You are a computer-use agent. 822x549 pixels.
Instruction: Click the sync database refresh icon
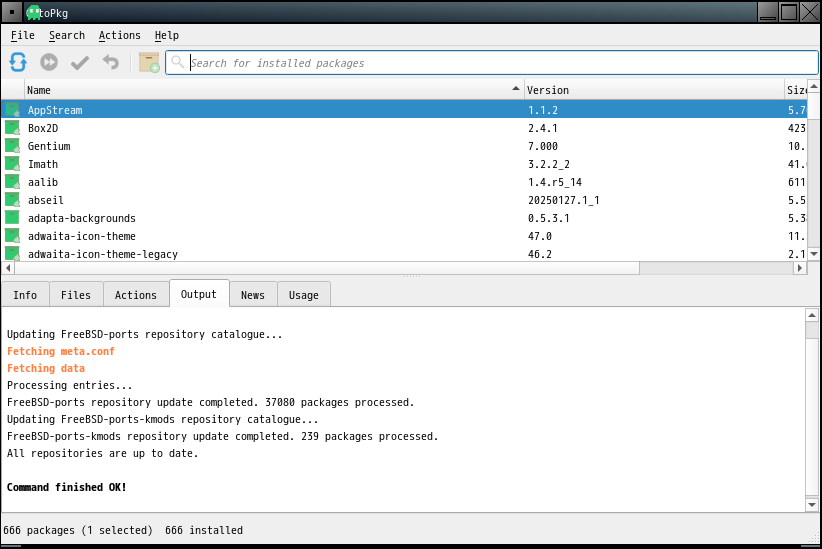pyautogui.click(x=18, y=62)
